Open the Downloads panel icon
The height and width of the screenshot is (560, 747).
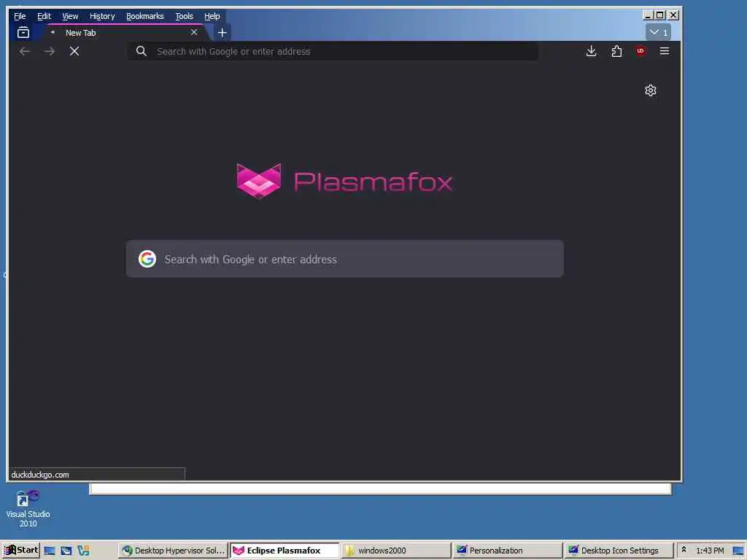point(591,51)
